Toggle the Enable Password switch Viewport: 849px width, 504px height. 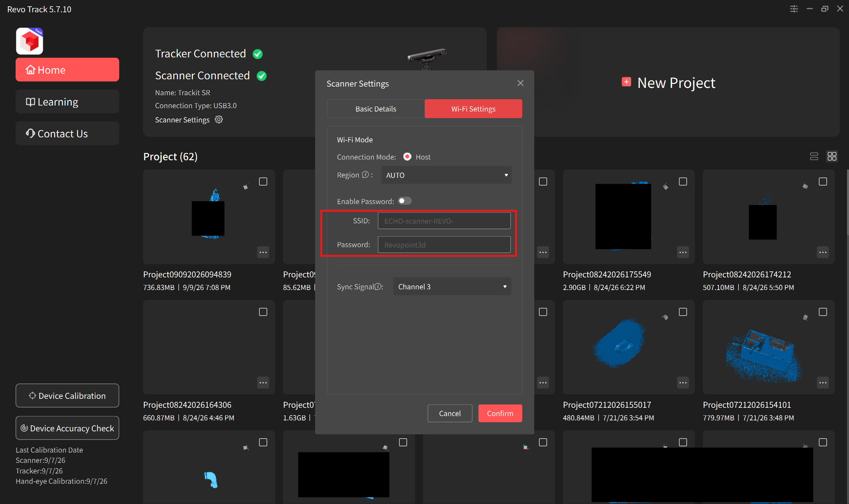pyautogui.click(x=404, y=201)
